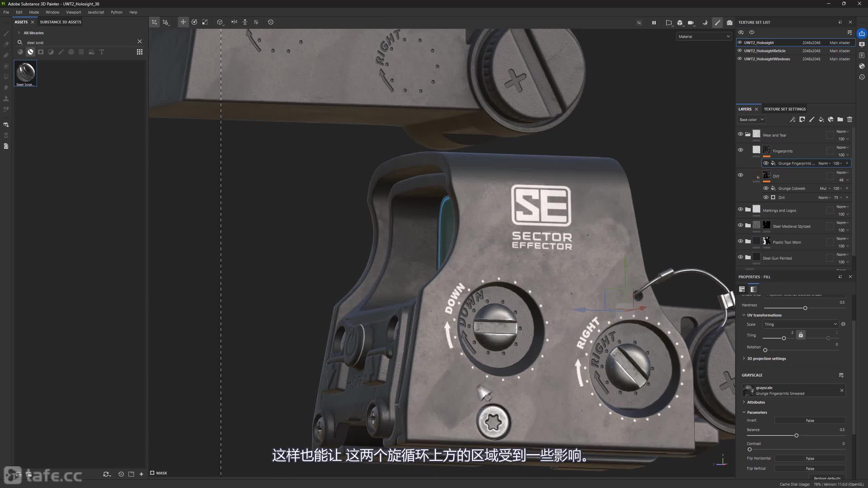Screen dimensions: 868x488
Task: Adjust the Balance slider handle
Action: click(x=796, y=435)
